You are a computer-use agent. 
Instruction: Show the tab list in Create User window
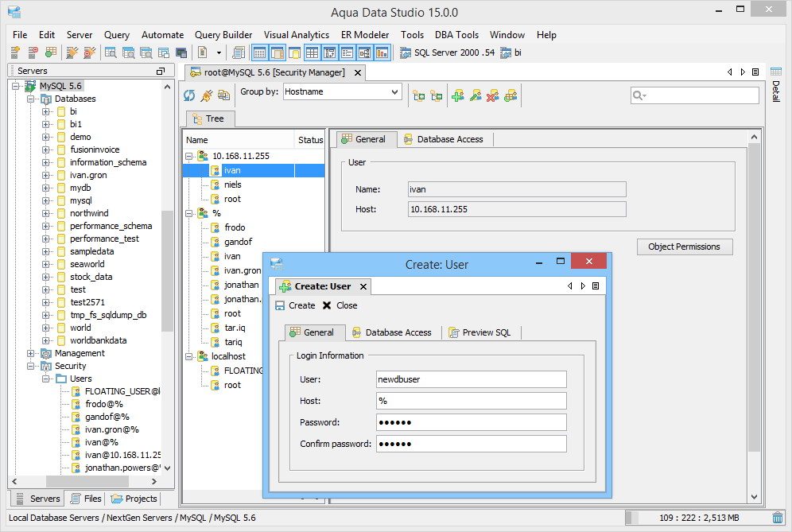tap(596, 286)
